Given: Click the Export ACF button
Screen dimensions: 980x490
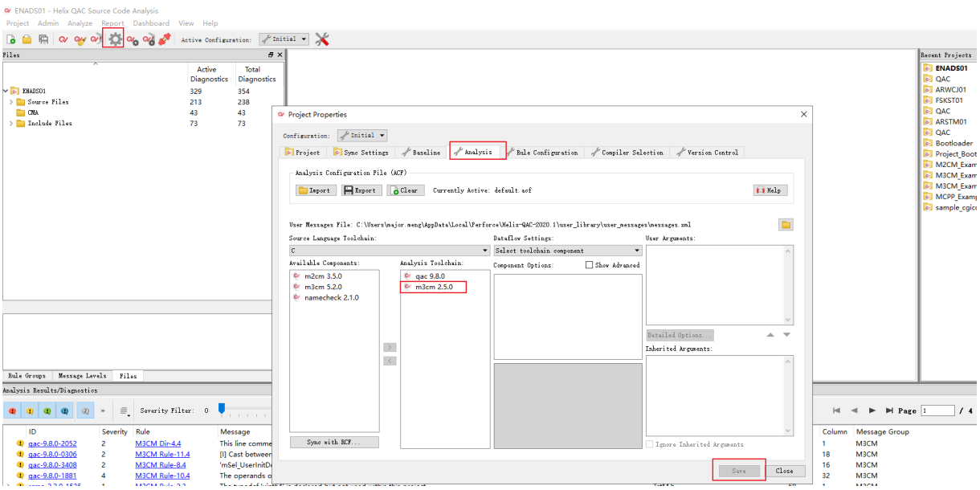Looking at the screenshot, I should click(x=361, y=190).
